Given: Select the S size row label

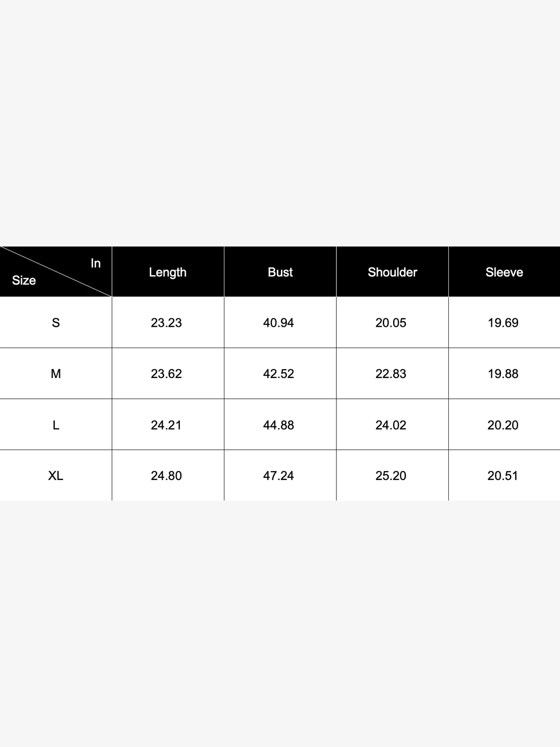Looking at the screenshot, I should [x=56, y=323].
